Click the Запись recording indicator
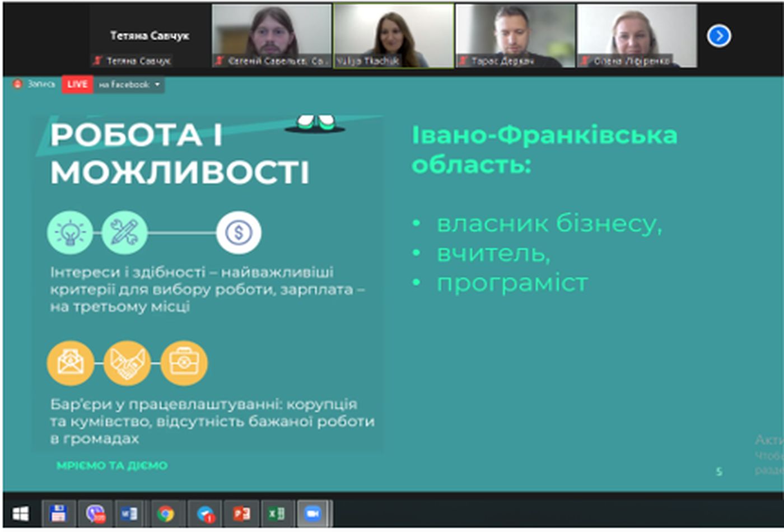 click(35, 85)
